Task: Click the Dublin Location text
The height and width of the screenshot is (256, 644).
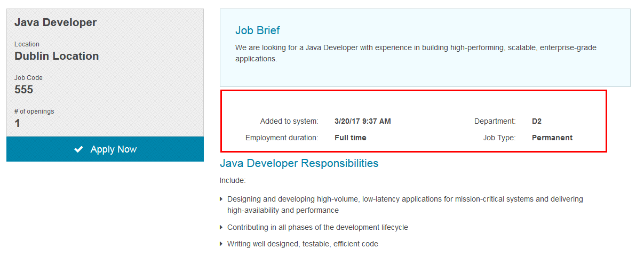Action: [57, 56]
